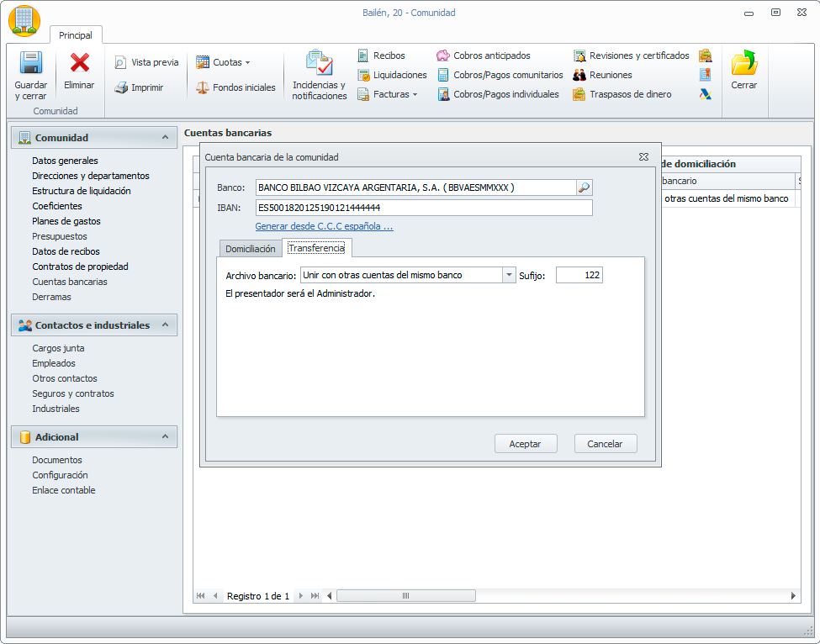This screenshot has height=644, width=820.
Task: Open the Archivo bancario combo box
Action: (x=508, y=275)
